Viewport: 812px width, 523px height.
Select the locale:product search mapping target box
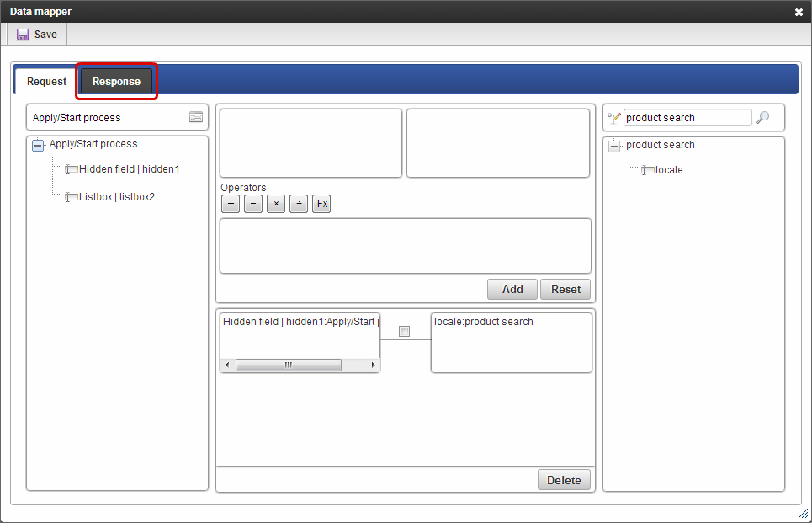(511, 342)
